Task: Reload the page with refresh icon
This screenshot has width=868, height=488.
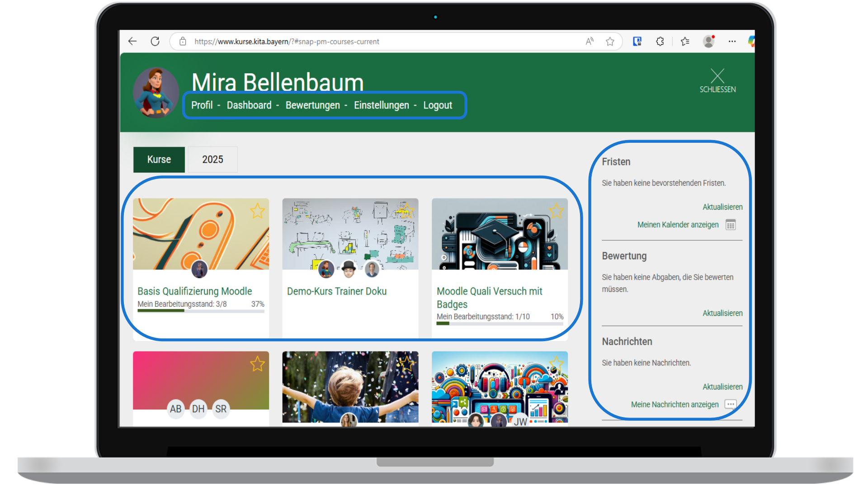Action: click(155, 42)
